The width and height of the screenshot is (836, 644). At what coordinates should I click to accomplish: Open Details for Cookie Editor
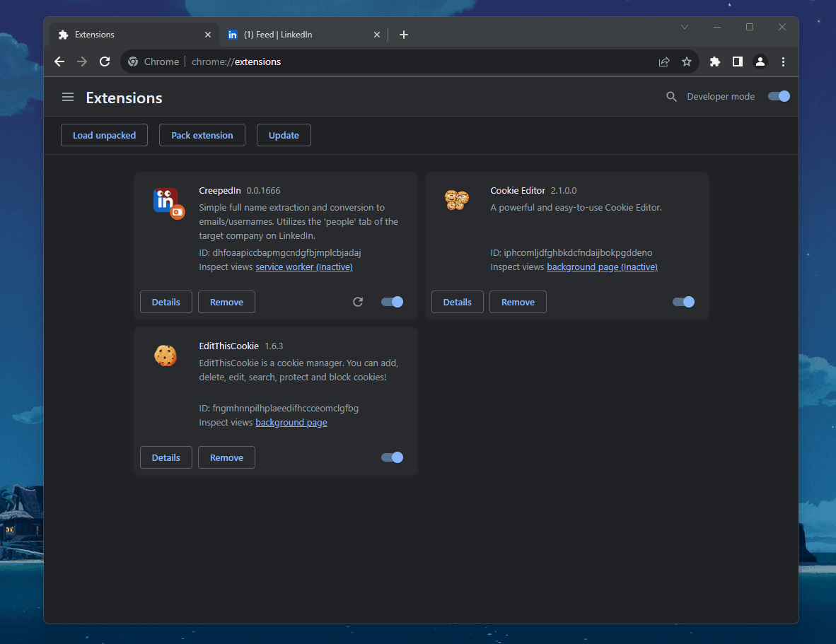tap(458, 302)
